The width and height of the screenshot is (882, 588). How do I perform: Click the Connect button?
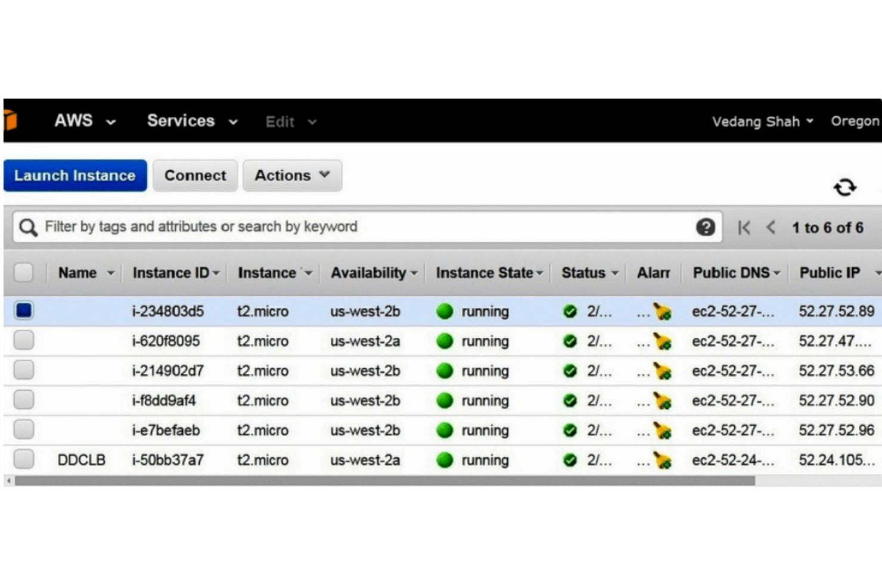(x=195, y=175)
